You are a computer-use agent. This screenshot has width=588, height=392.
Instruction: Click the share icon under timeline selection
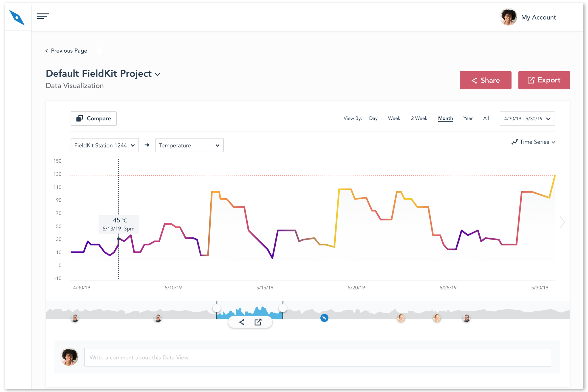coord(241,322)
